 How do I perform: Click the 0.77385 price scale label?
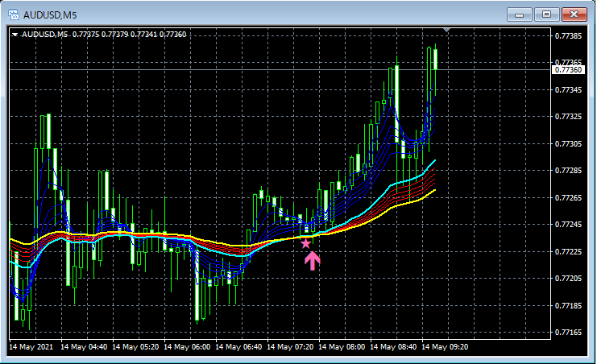pyautogui.click(x=568, y=36)
